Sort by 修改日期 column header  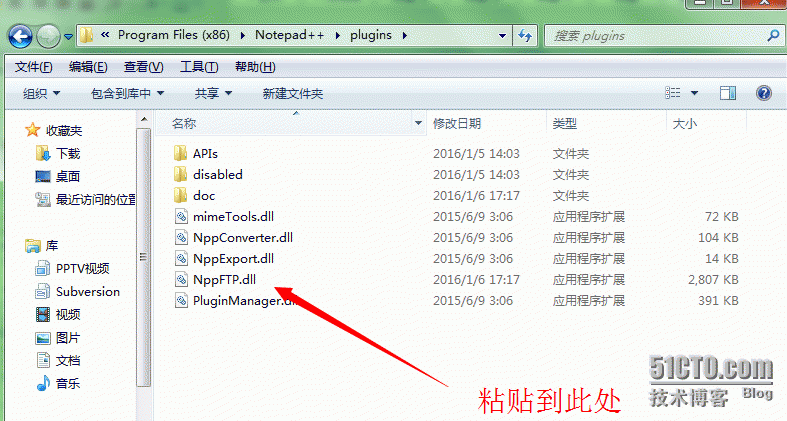457,123
